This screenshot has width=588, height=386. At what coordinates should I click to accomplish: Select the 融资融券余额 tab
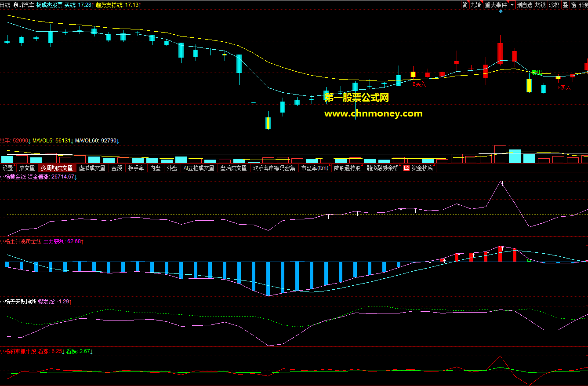(383, 168)
